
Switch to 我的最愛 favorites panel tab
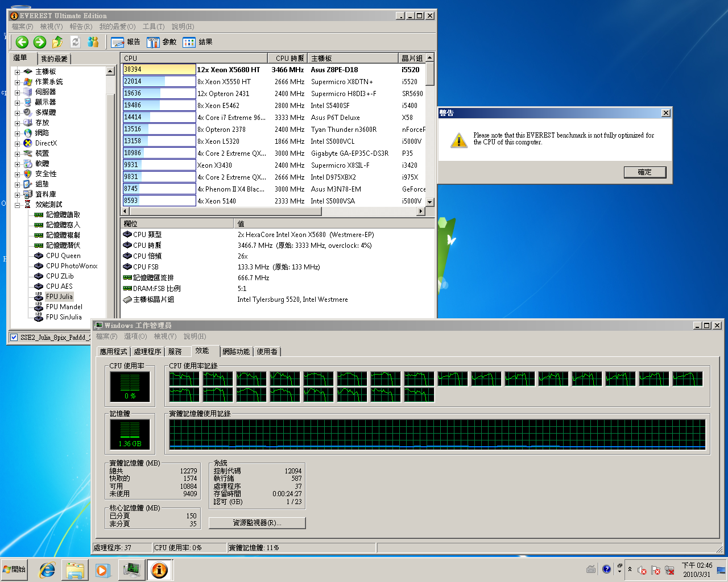coord(55,59)
